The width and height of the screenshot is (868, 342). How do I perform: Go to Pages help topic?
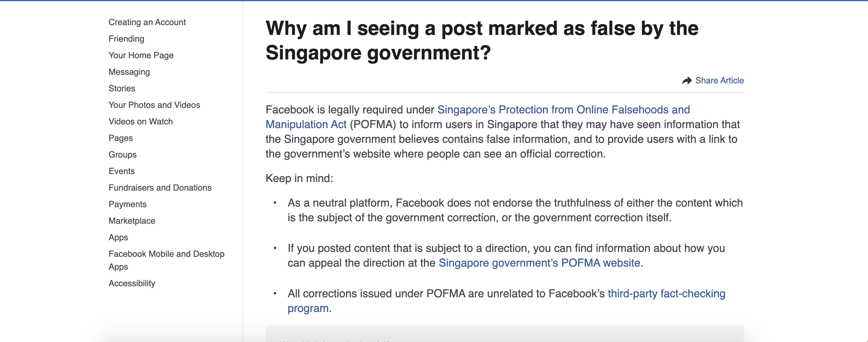click(x=121, y=138)
